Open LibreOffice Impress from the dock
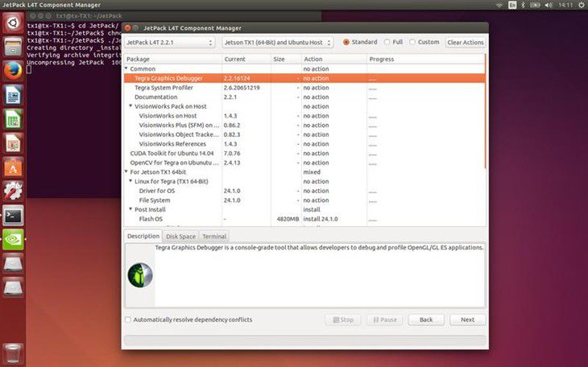Image resolution: width=588 pixels, height=367 pixels. pos(13,142)
